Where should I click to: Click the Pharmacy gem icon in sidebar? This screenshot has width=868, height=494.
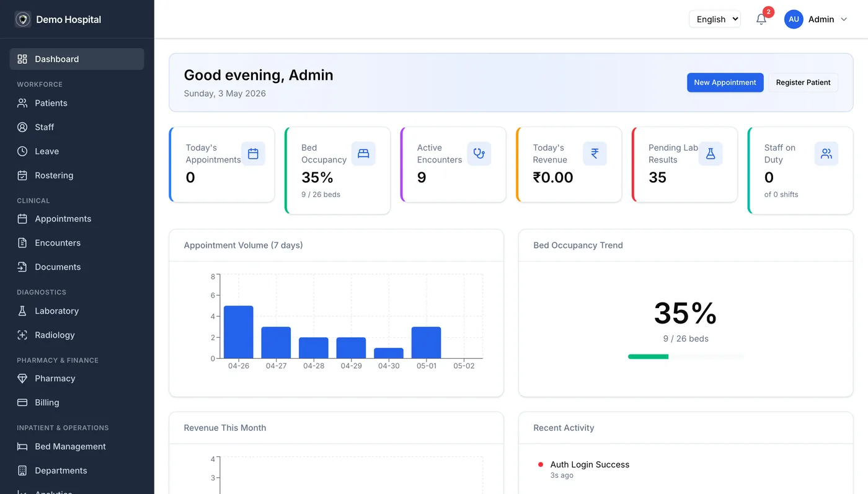click(x=22, y=378)
